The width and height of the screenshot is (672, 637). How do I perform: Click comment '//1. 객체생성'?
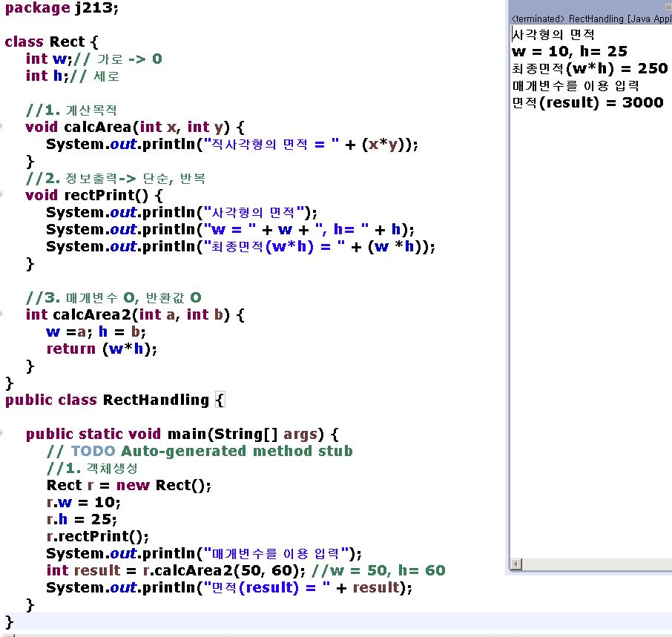[92, 468]
